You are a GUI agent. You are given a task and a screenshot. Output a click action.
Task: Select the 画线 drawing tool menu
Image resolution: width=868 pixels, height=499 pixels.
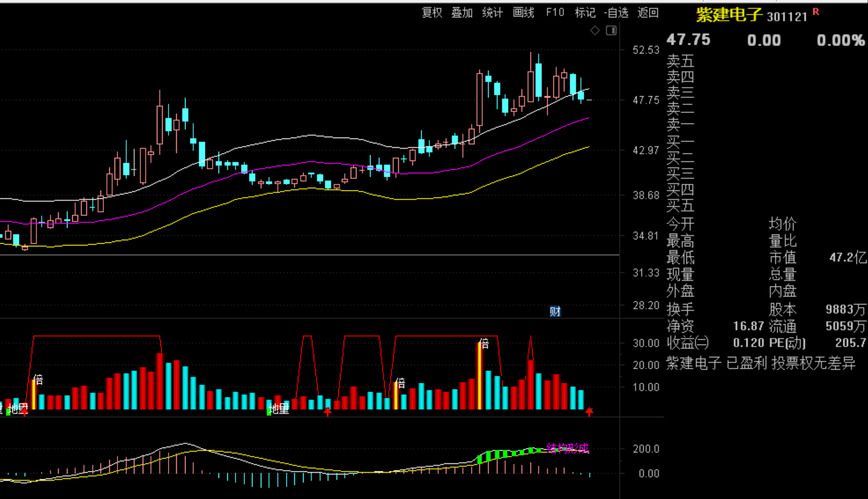(x=523, y=13)
